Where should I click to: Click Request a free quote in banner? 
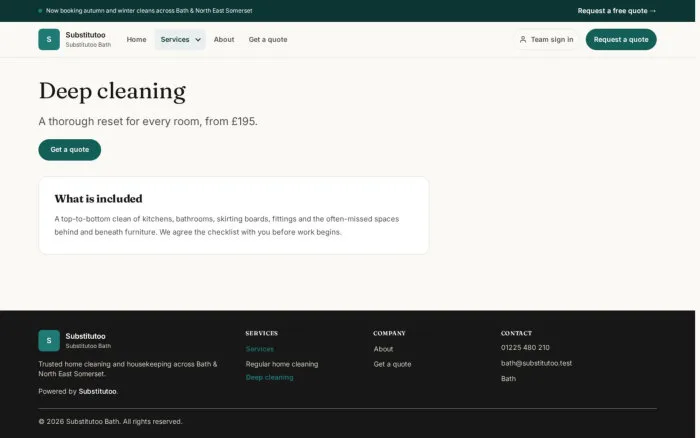click(x=617, y=11)
